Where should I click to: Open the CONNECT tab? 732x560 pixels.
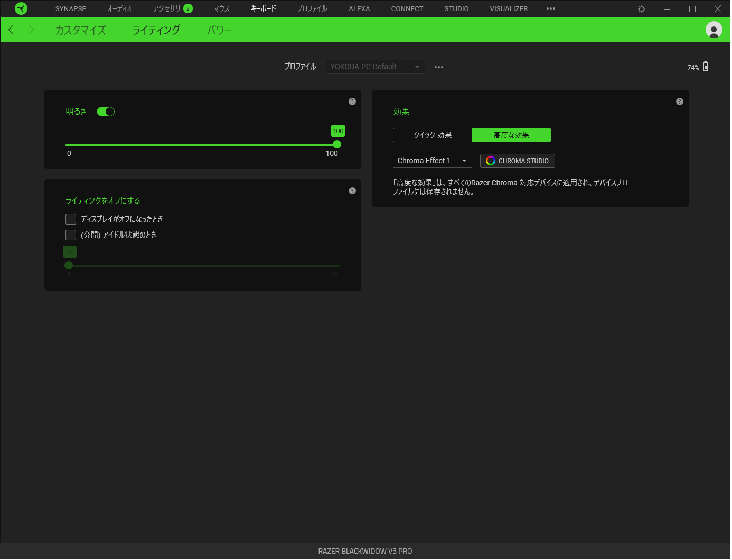(407, 9)
